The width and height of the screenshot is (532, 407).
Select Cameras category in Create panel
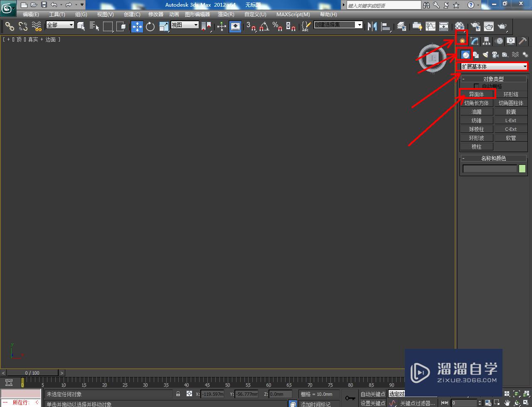[x=495, y=54]
